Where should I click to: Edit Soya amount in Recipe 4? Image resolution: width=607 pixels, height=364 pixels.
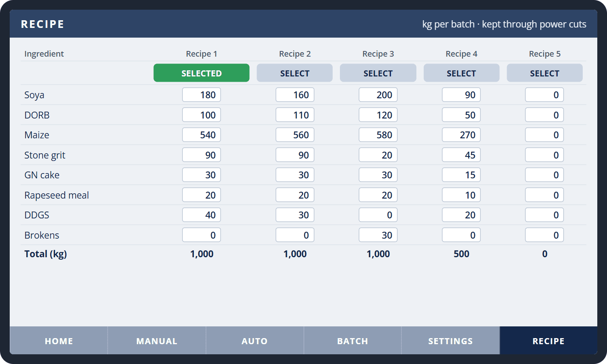click(x=461, y=95)
